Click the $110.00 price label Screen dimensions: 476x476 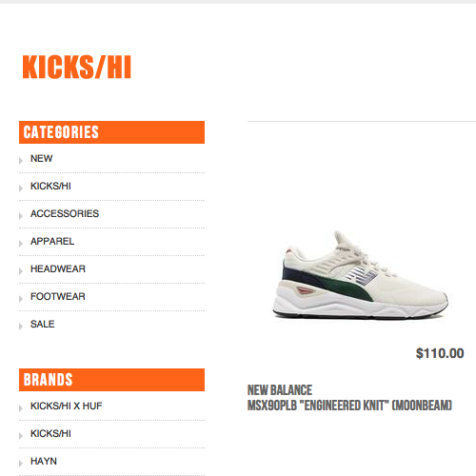tap(440, 353)
